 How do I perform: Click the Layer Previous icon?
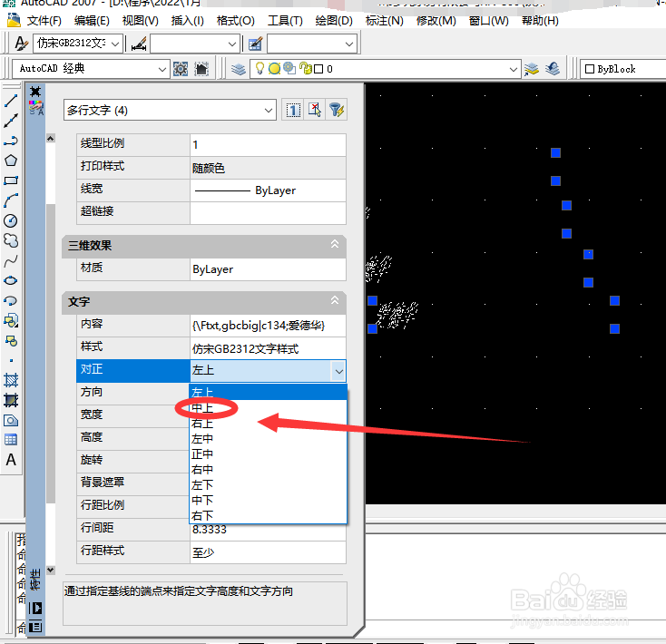(553, 69)
